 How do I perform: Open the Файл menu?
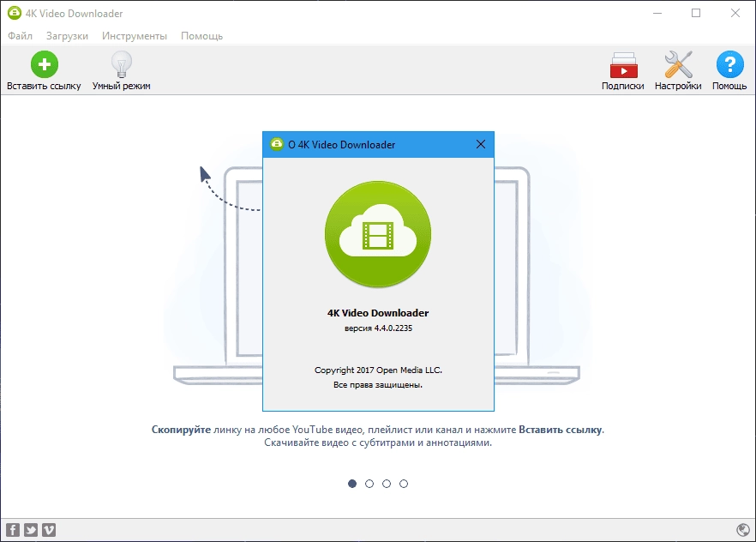(x=21, y=36)
